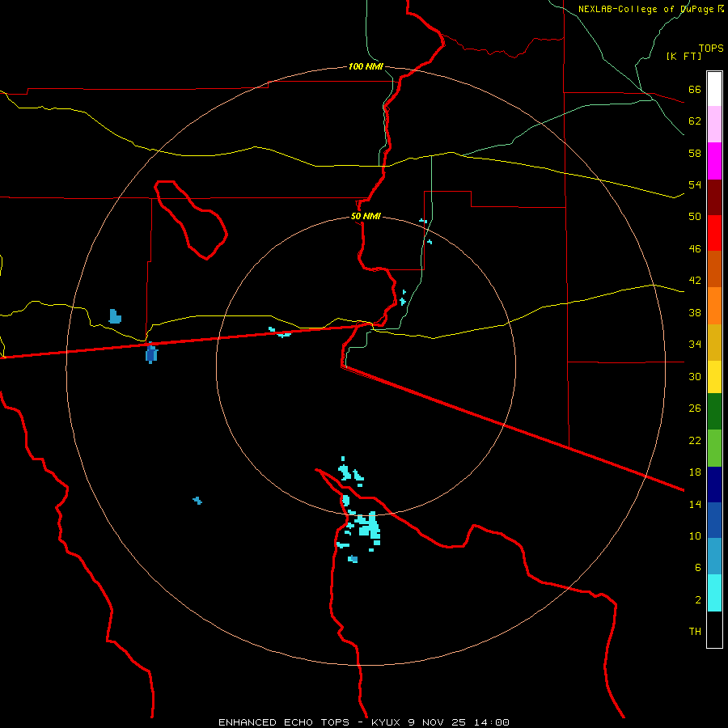This screenshot has height=728, width=728.
Task: Click the small blue echo in the southwest
Action: (197, 500)
